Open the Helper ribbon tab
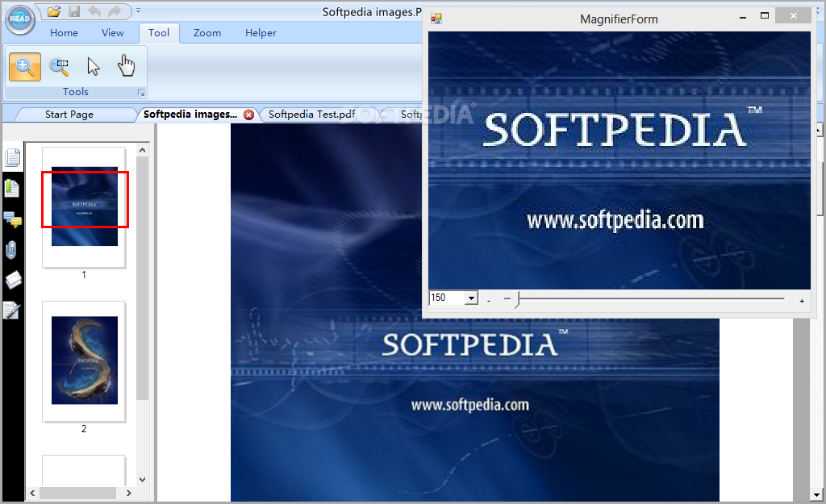The image size is (826, 504). 261,32
